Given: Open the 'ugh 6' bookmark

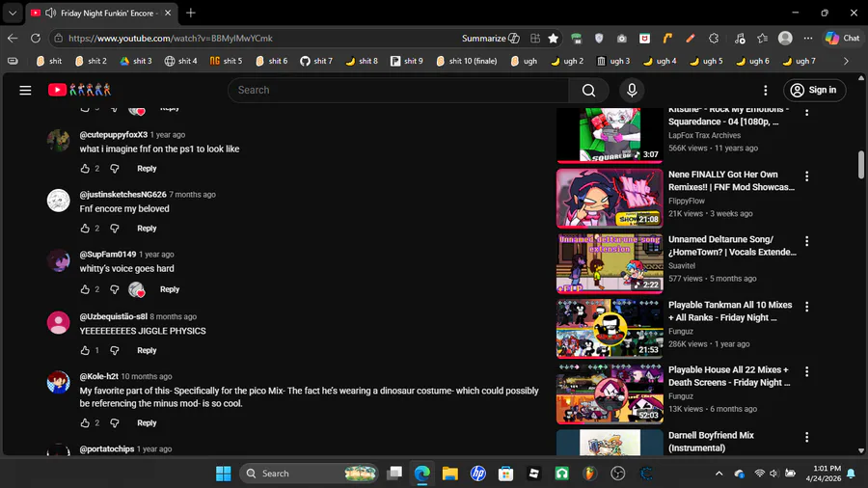Looking at the screenshot, I should coord(752,62).
